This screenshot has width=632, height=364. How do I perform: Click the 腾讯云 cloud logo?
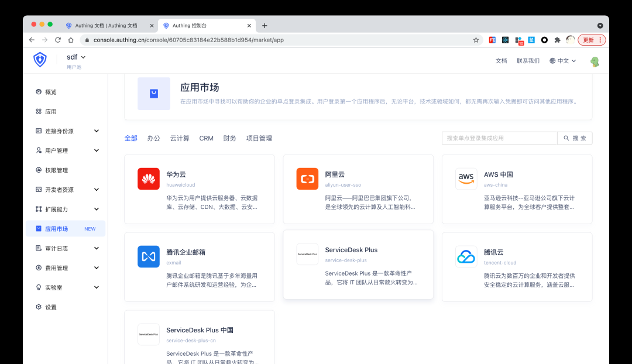click(x=466, y=256)
